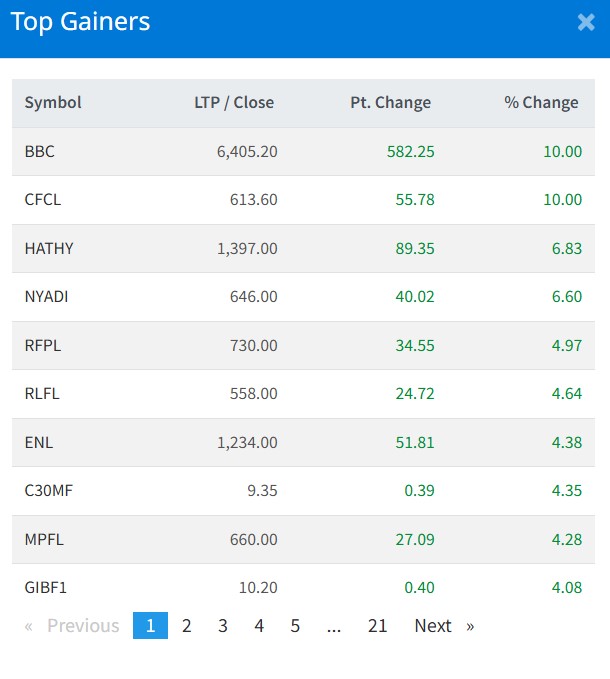
Task: Select current page 1 button
Action: click(x=150, y=626)
